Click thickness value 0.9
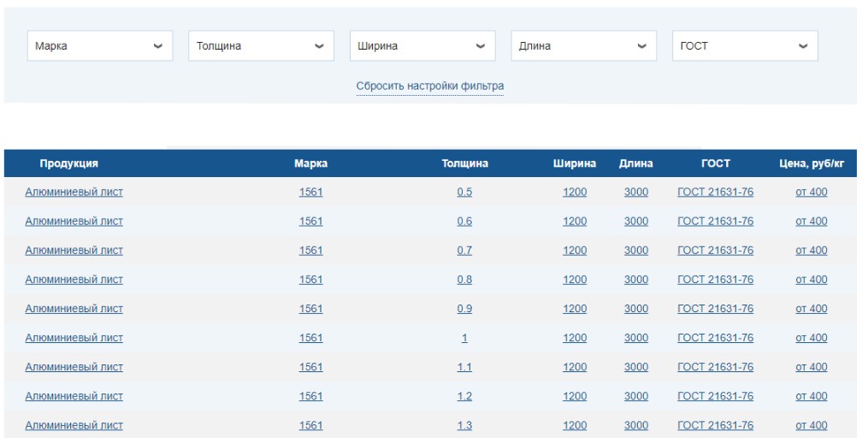 (x=464, y=309)
